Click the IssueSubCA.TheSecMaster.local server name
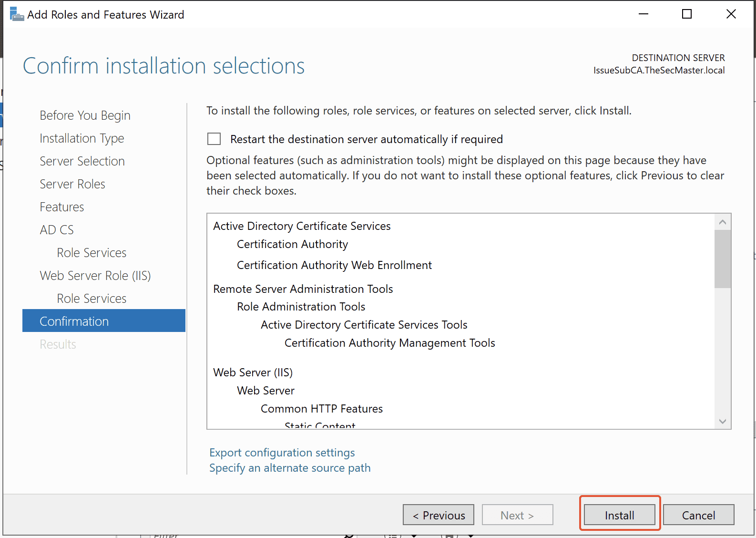The width and height of the screenshot is (756, 538). tap(659, 70)
